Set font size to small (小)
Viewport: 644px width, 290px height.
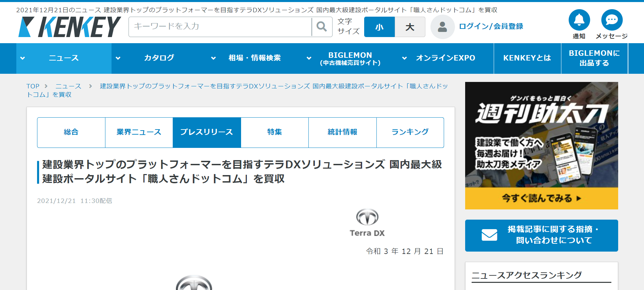[379, 27]
